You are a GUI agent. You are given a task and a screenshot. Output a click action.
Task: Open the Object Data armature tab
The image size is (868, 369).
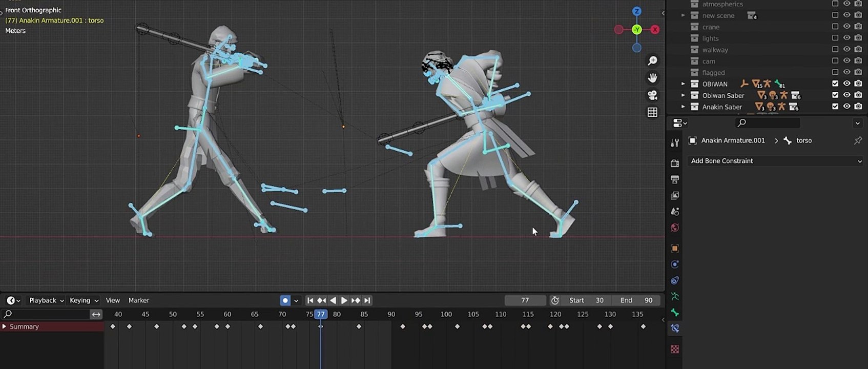675,296
